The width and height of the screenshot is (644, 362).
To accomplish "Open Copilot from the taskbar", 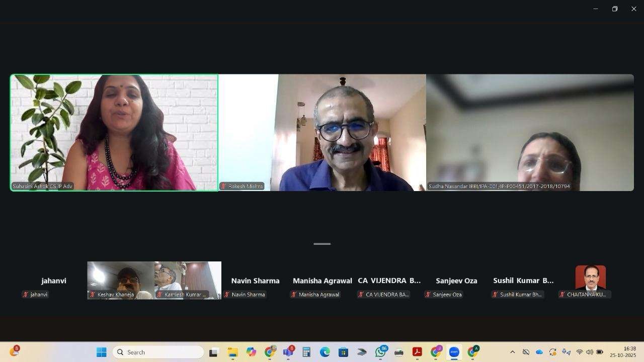I will [x=251, y=352].
